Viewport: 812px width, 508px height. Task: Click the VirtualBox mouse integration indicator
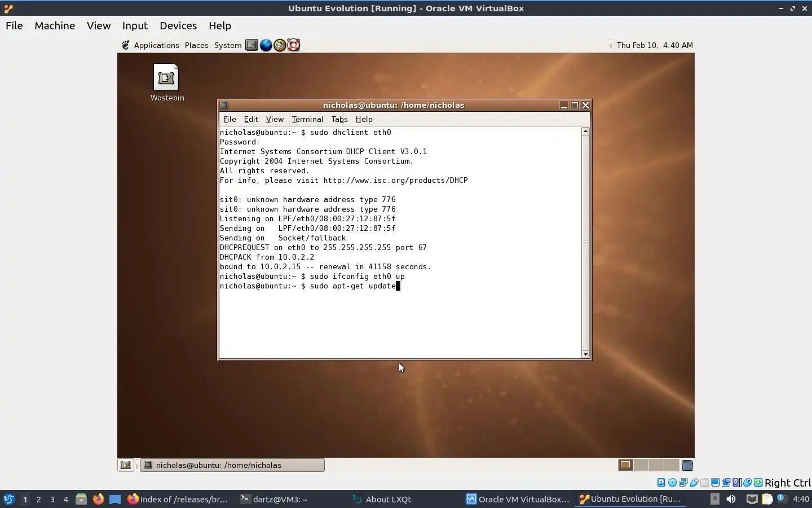(747, 483)
